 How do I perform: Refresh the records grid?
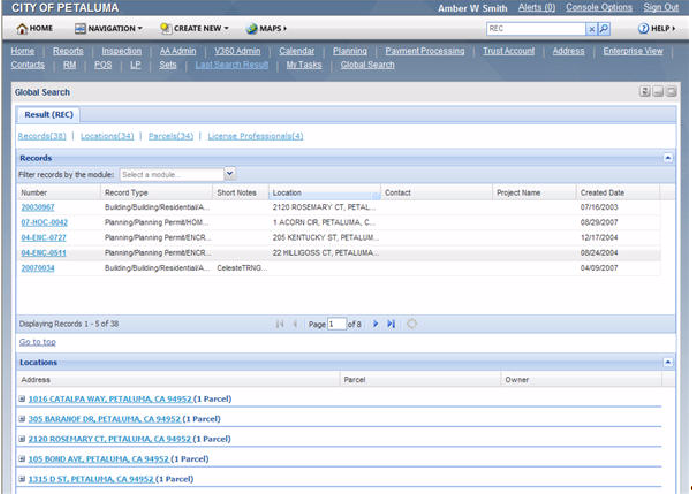412,324
